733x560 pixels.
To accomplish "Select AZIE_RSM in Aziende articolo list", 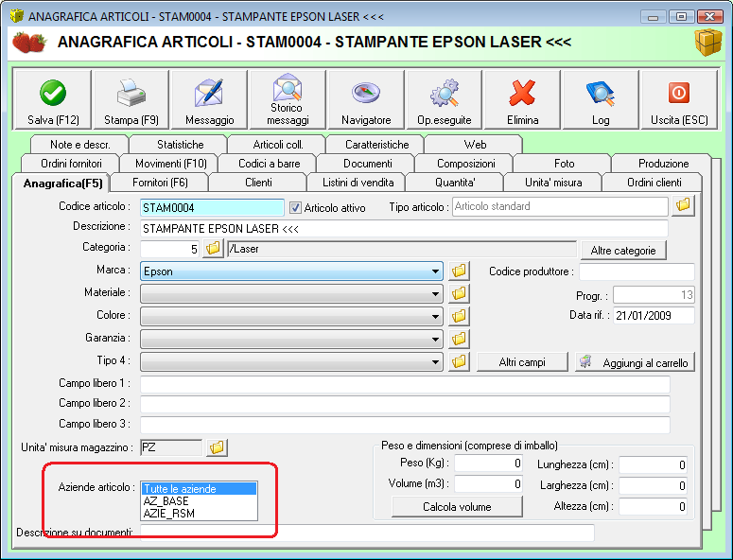I will coord(200,514).
